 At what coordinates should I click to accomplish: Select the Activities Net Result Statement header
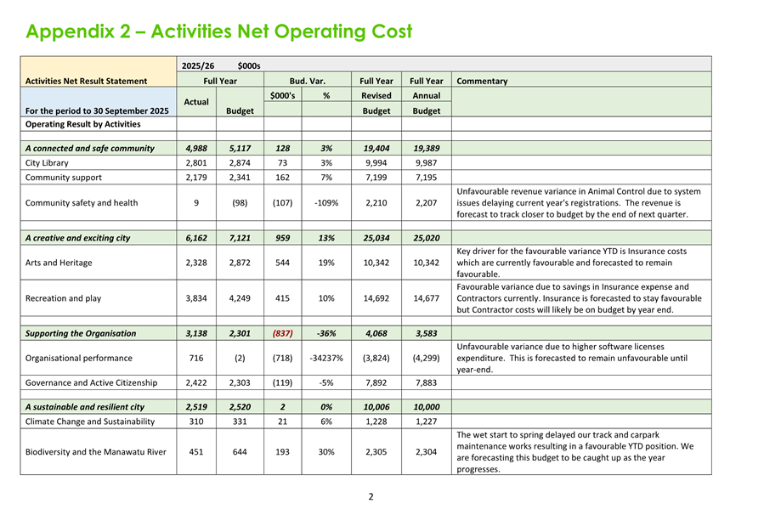click(x=86, y=82)
